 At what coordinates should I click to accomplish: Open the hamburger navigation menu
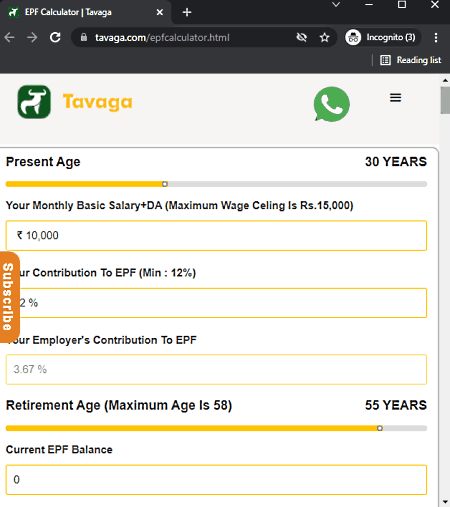click(395, 98)
